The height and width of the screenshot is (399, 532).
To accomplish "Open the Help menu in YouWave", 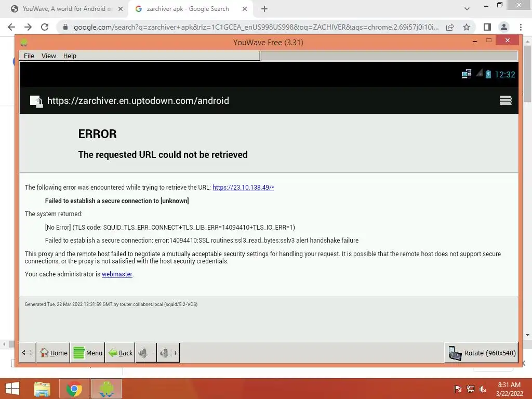I will tap(70, 56).
